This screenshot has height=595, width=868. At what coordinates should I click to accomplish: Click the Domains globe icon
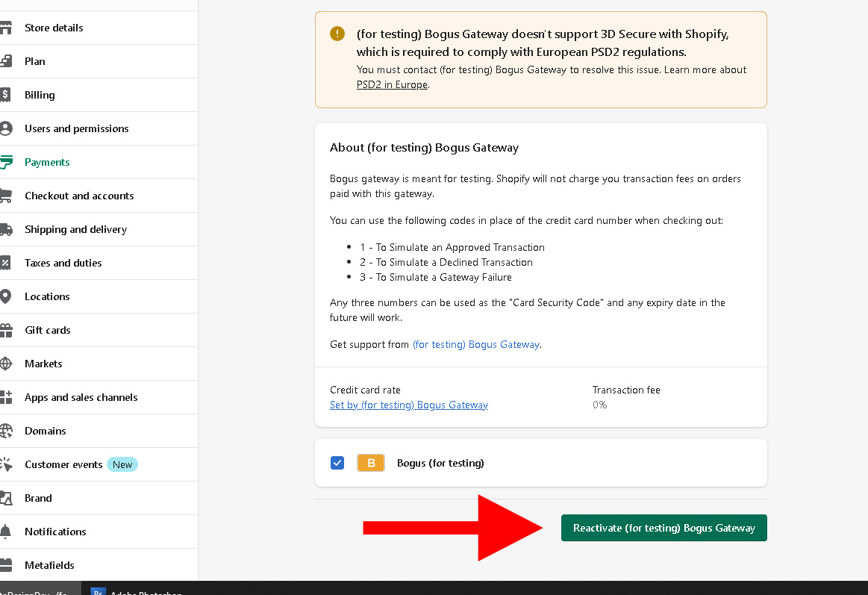click(x=6, y=431)
